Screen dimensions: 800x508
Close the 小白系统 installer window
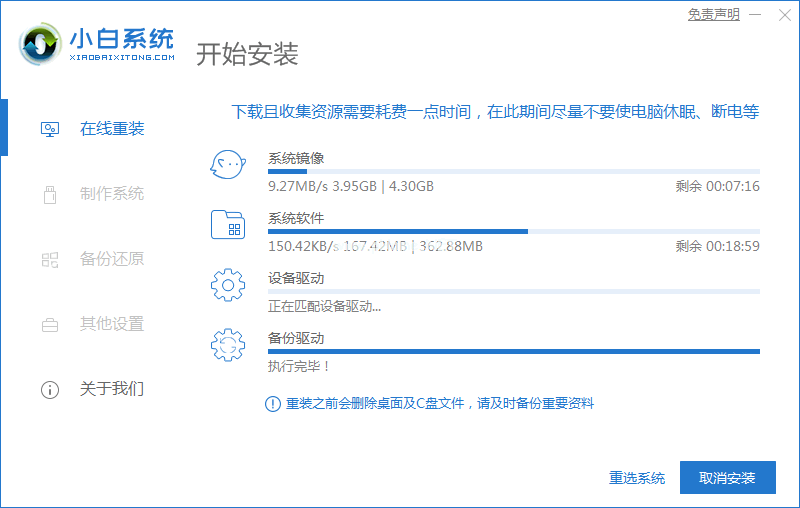pyautogui.click(x=783, y=14)
